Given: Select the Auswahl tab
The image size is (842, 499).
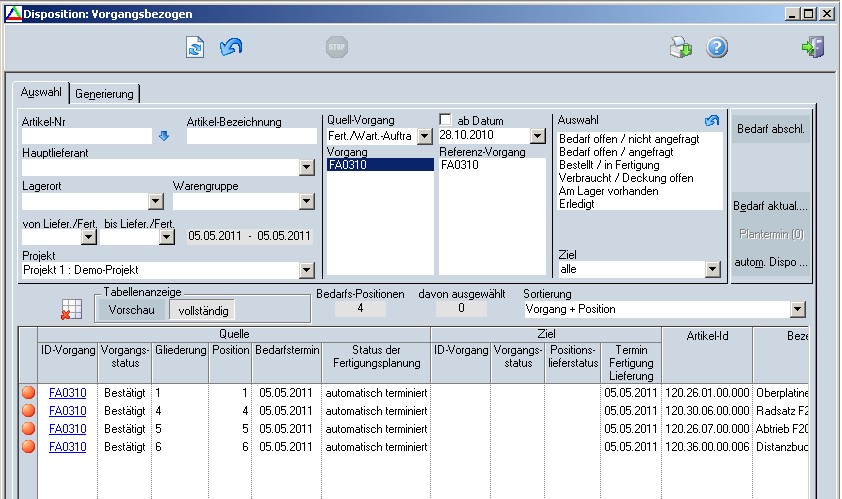Looking at the screenshot, I should [x=41, y=92].
